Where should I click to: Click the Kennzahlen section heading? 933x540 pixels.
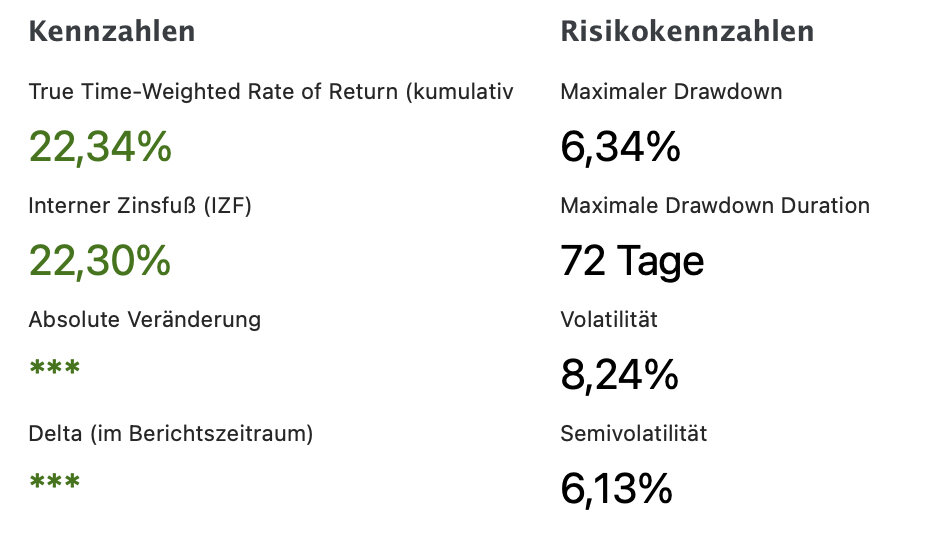click(112, 32)
